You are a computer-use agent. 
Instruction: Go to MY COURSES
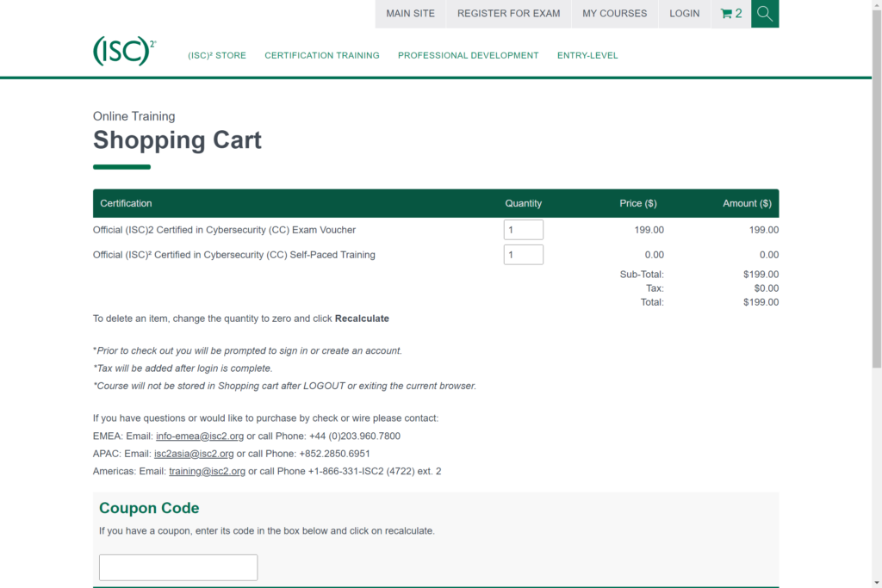(614, 14)
